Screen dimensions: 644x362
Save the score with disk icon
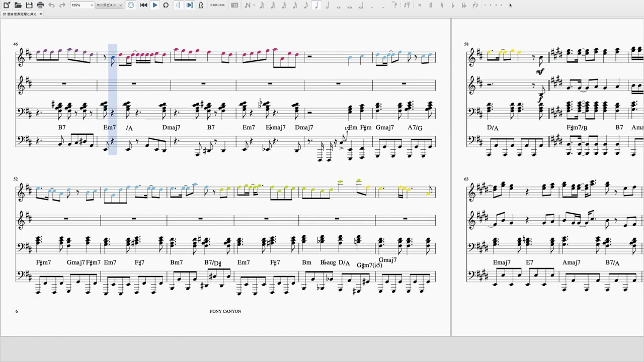tap(29, 5)
